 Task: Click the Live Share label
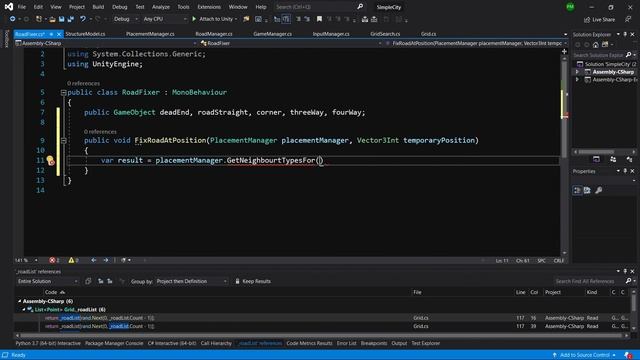[x=603, y=20]
